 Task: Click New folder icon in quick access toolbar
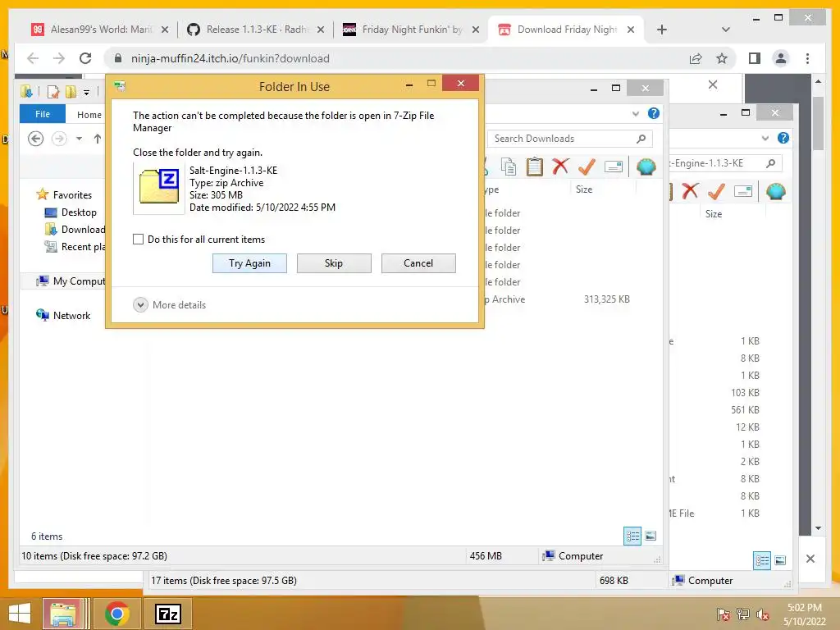tap(71, 92)
